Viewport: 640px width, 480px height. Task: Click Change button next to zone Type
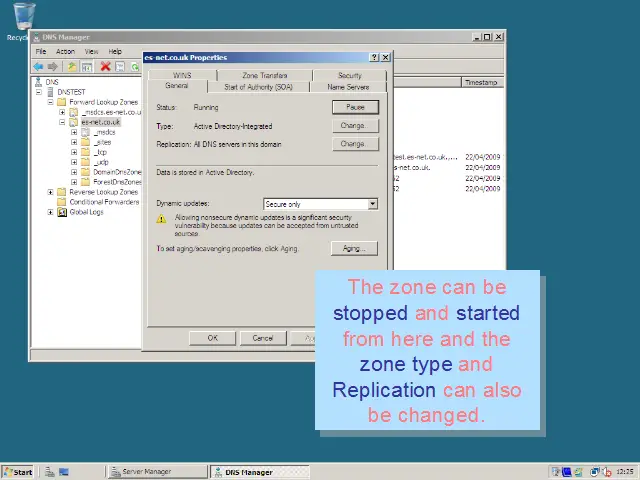click(x=356, y=126)
